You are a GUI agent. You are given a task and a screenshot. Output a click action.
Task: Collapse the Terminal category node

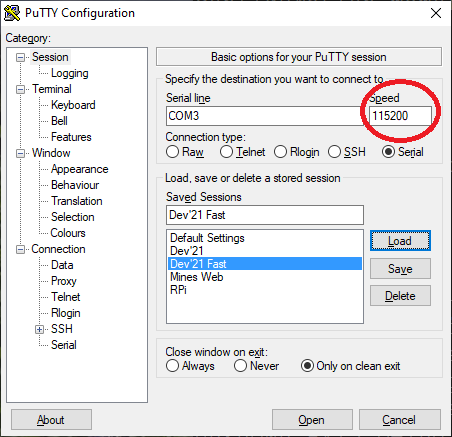point(21,90)
